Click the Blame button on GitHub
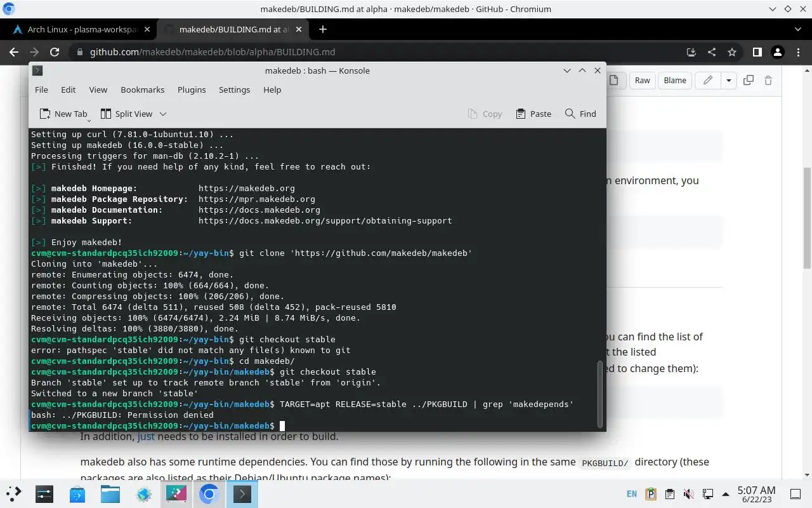 tap(674, 80)
